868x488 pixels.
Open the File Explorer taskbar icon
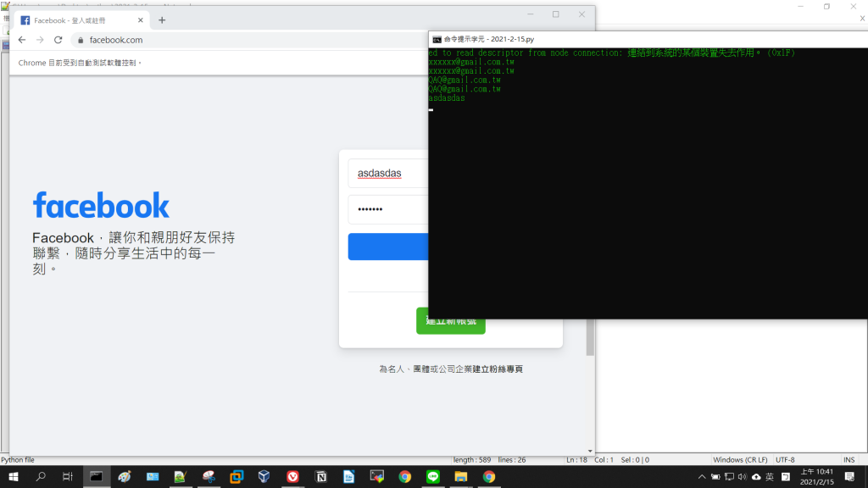[x=460, y=476]
